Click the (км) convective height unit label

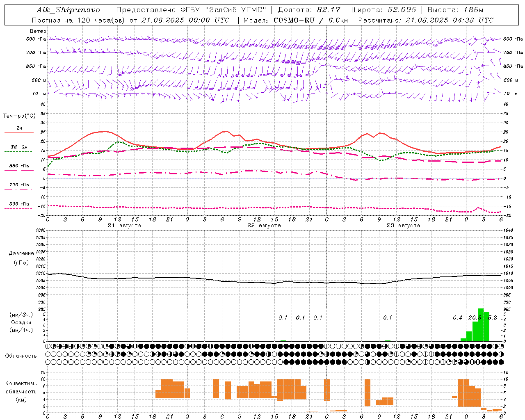click(x=21, y=399)
